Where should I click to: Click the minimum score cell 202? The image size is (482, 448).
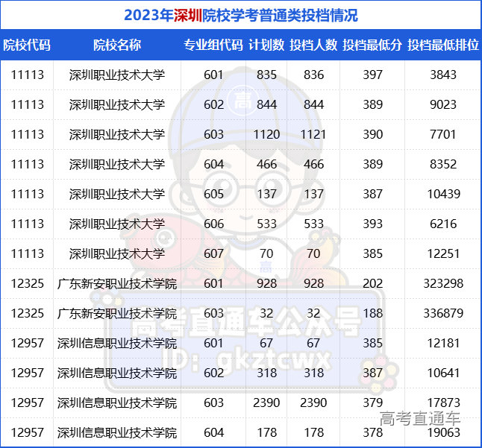pos(372,283)
